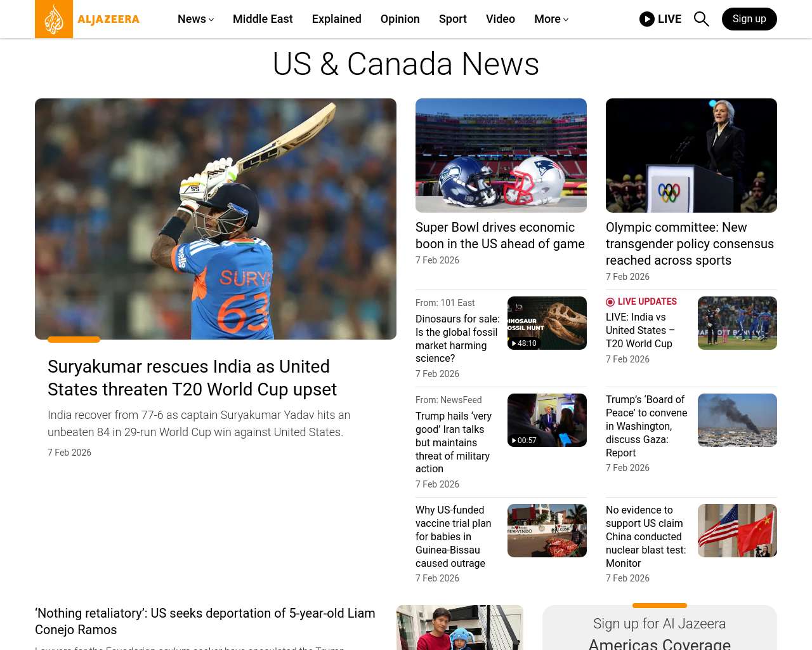The image size is (812, 650).
Task: Click the red LIVE UPDATES indicator
Action: point(641,302)
